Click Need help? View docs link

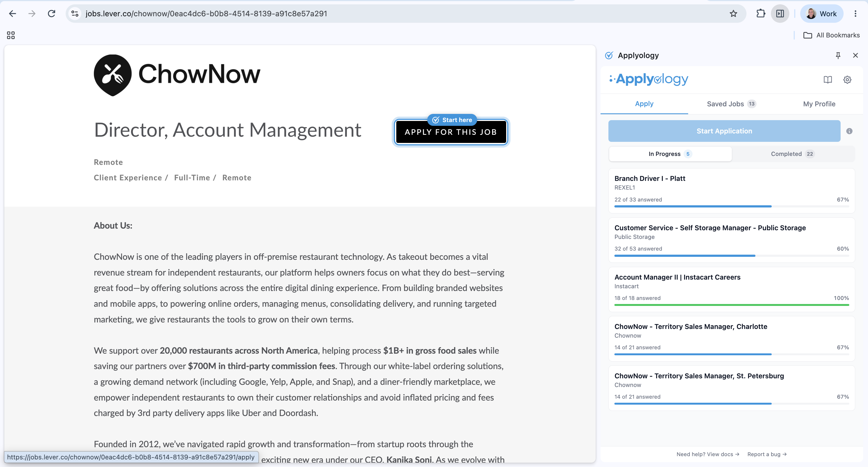click(x=708, y=454)
